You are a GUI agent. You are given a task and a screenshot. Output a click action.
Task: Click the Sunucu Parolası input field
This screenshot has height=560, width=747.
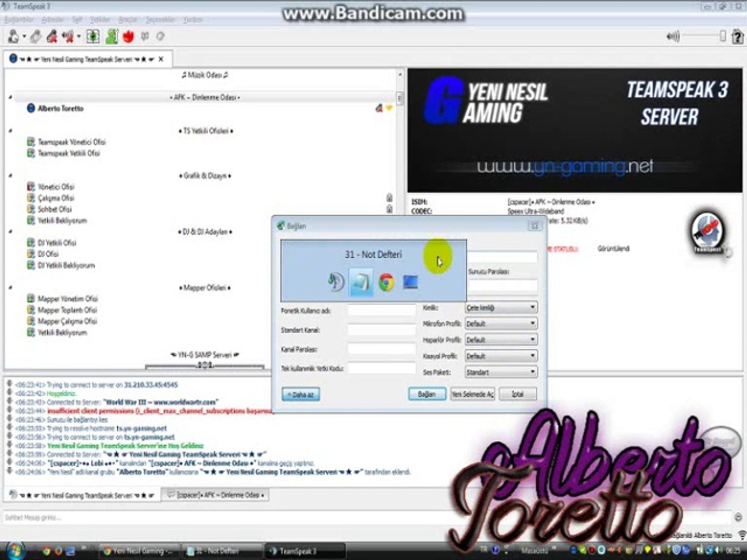point(503,286)
